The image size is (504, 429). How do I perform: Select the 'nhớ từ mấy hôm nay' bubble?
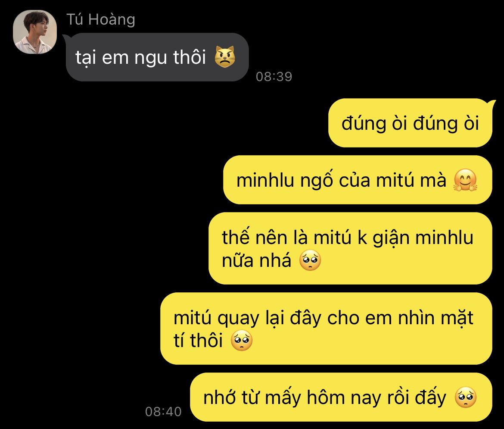click(x=341, y=397)
